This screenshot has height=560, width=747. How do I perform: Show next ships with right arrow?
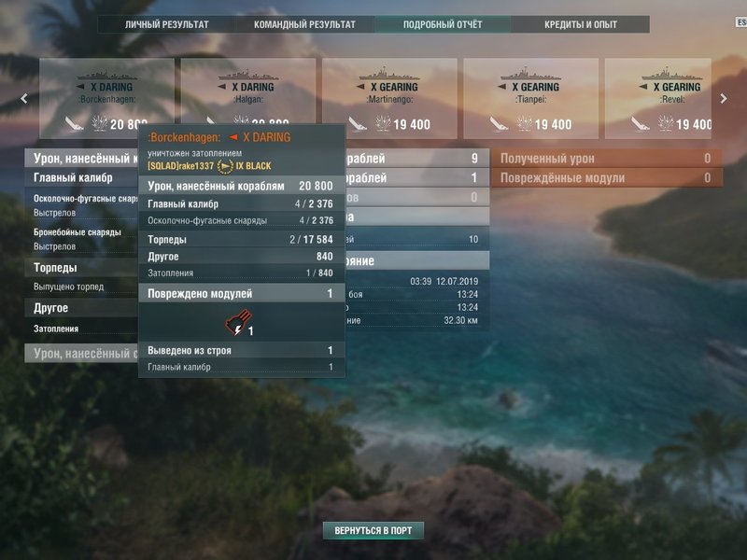[723, 99]
